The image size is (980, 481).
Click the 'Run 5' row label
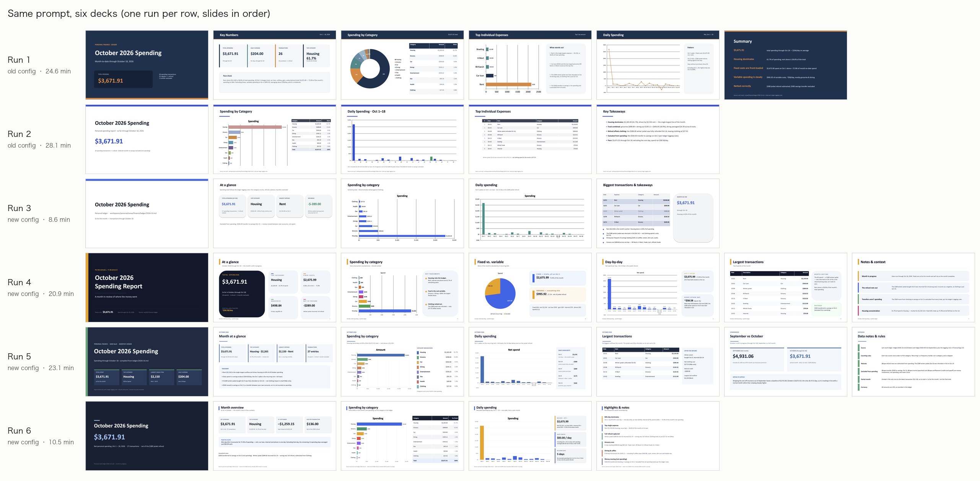click(19, 357)
